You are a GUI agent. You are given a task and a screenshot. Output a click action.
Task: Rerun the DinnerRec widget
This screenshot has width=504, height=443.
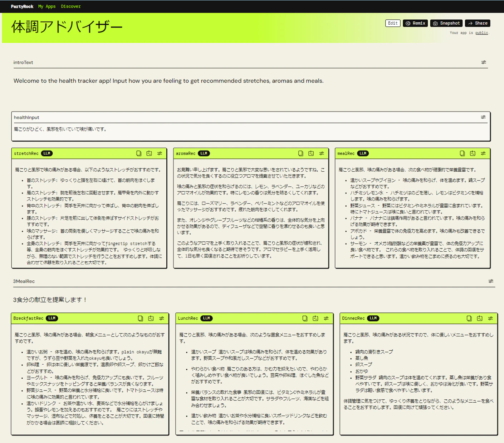(480, 318)
